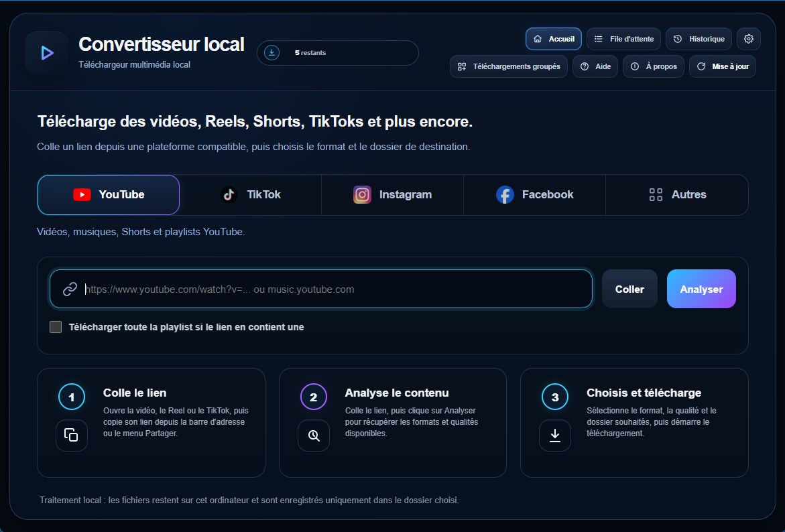Click the step 2 number circle
This screenshot has height=532, width=785.
[314, 397]
